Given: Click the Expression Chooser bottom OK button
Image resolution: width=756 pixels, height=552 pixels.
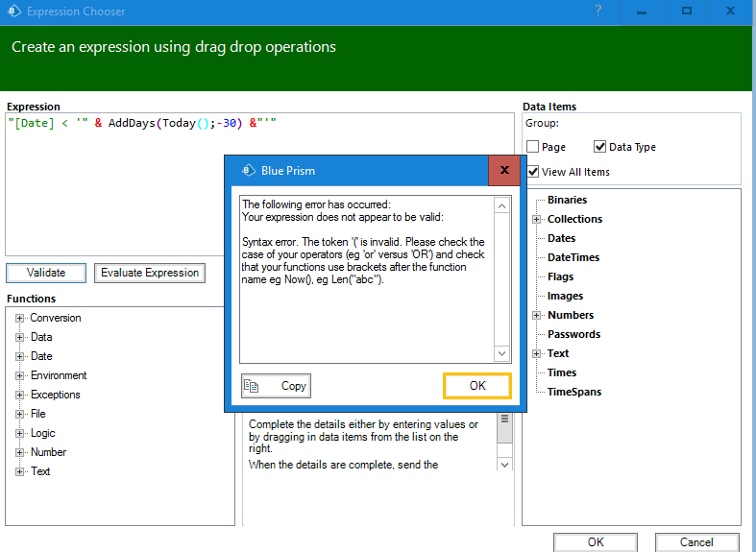Looking at the screenshot, I should click(x=596, y=541).
